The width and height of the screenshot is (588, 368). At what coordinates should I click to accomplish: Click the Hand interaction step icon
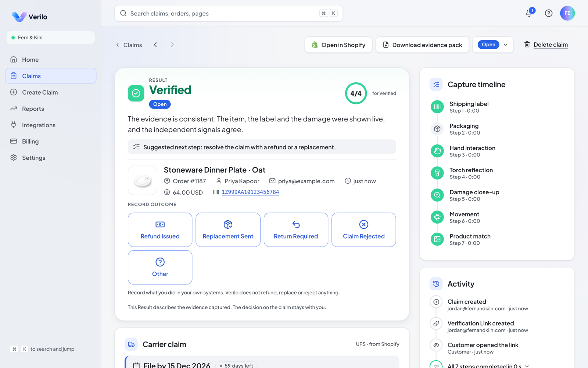click(x=437, y=151)
